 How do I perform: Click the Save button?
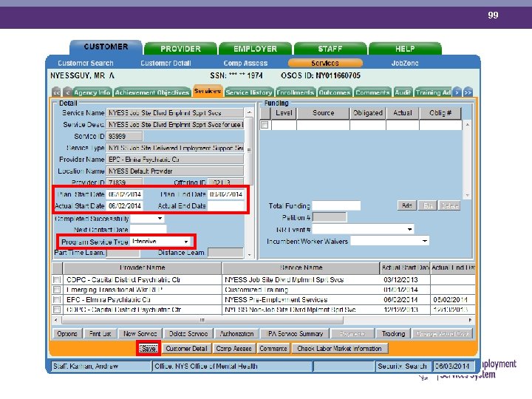click(149, 349)
